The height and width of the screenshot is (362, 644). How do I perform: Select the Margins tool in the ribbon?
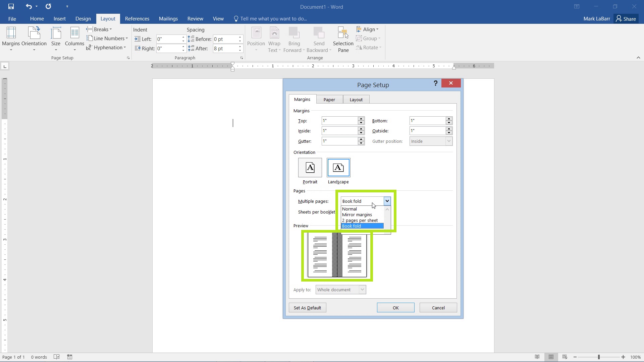(x=11, y=39)
